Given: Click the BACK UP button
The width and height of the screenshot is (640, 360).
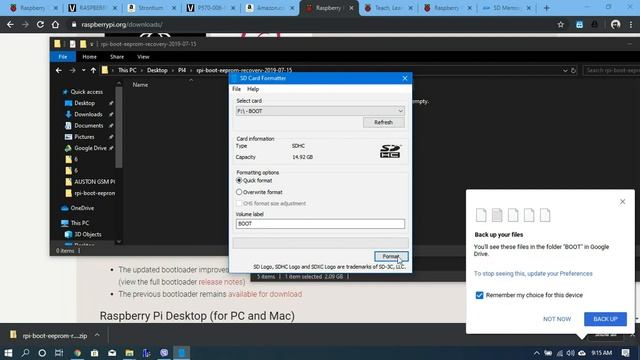Looking at the screenshot, I should tap(605, 319).
